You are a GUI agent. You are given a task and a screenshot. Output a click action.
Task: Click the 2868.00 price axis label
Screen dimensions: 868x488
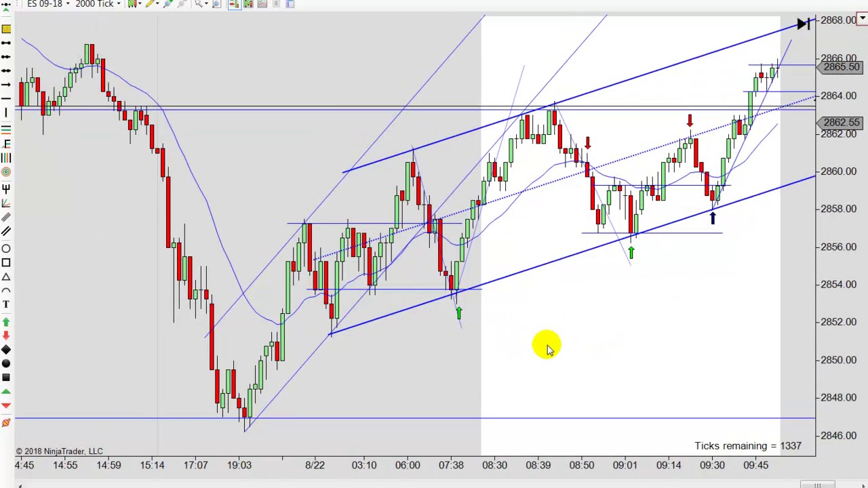(x=839, y=20)
